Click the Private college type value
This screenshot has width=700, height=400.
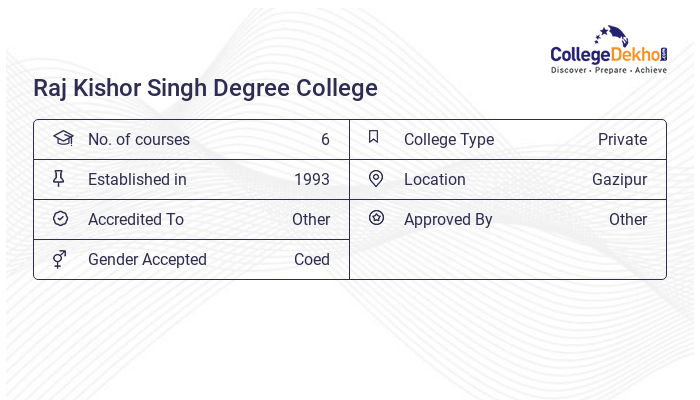tap(622, 139)
